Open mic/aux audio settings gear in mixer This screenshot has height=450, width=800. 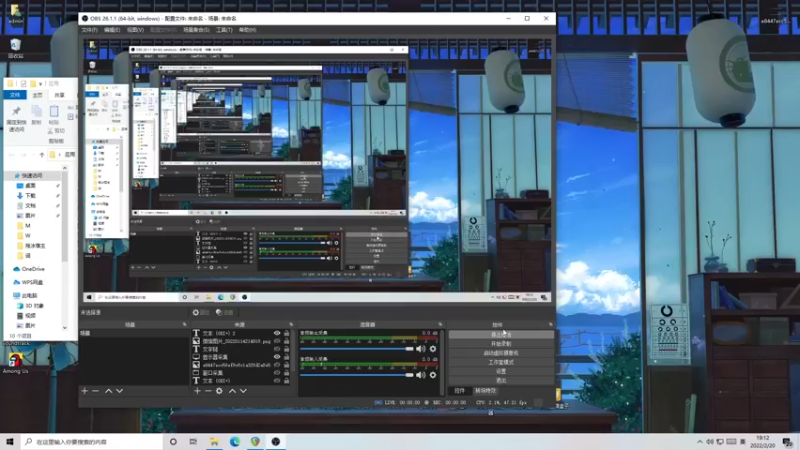point(433,375)
